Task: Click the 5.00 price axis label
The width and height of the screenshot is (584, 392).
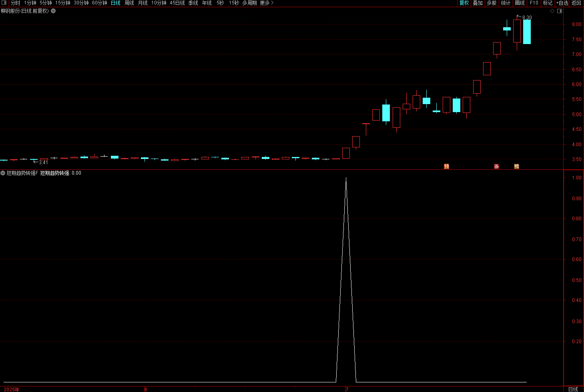Action: 576,115
